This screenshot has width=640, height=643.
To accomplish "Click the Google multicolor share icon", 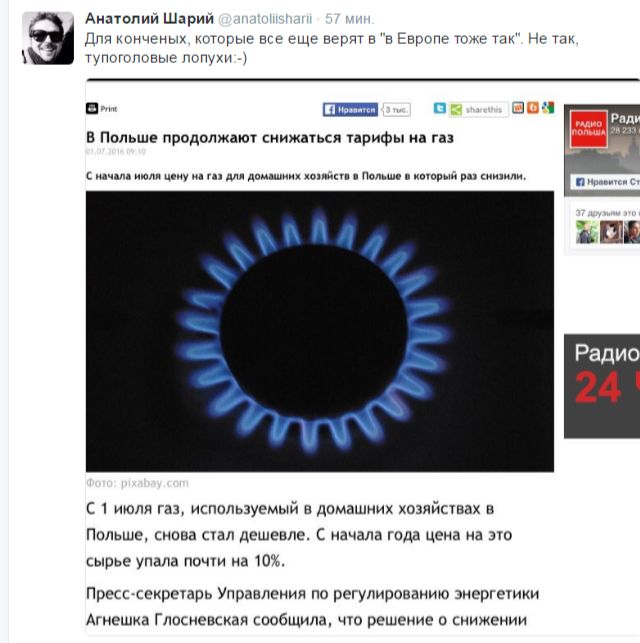I will coord(548,108).
